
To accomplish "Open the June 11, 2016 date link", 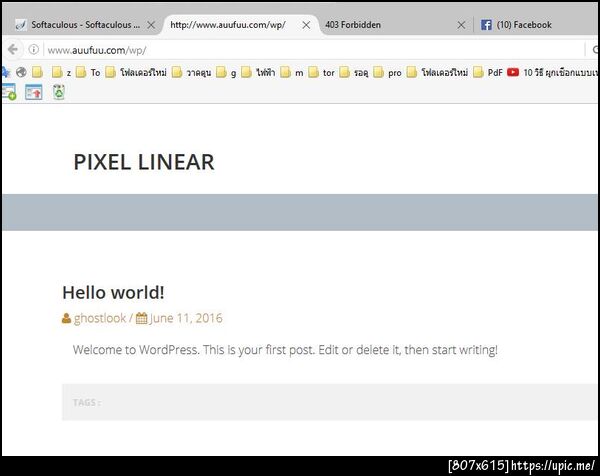I will (186, 318).
